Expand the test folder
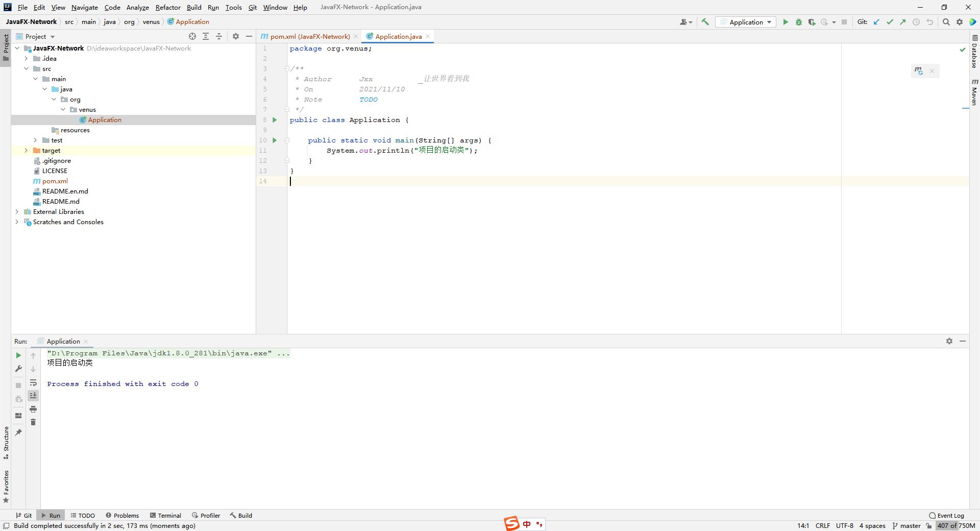This screenshot has height=531, width=980. [x=36, y=140]
